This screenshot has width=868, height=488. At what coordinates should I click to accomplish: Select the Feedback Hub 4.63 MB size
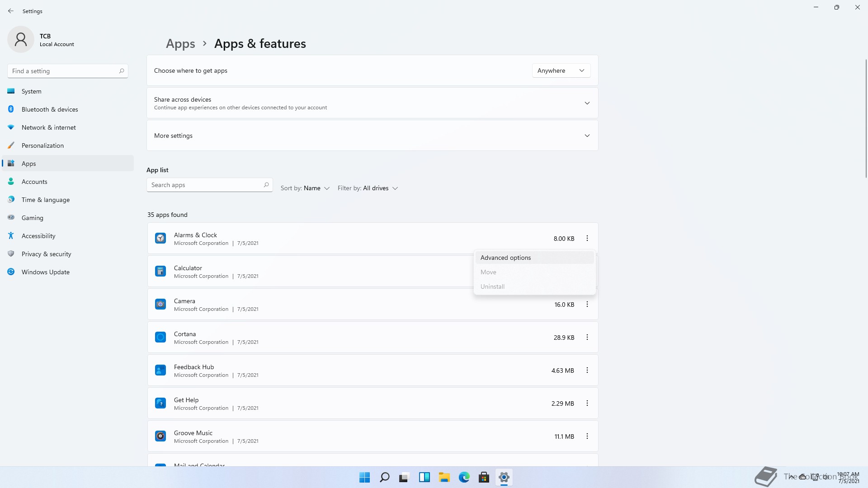coord(562,371)
